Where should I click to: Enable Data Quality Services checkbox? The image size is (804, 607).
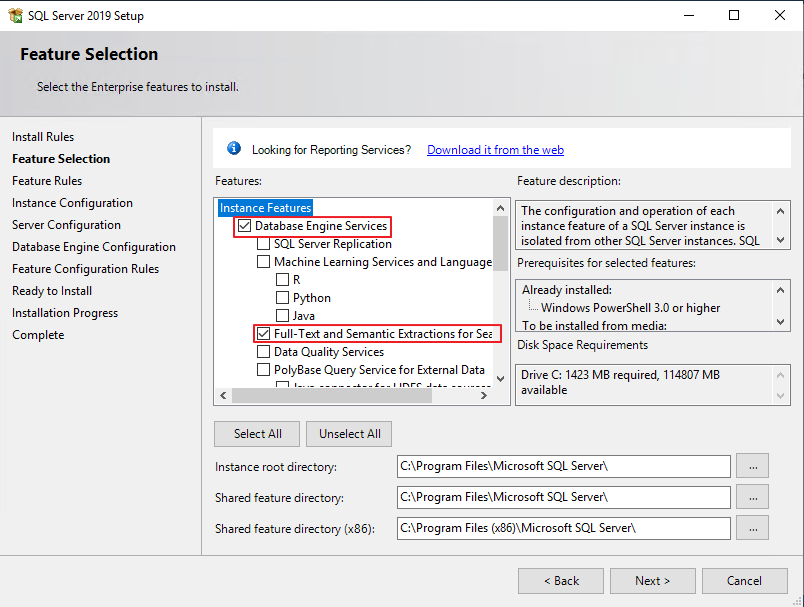(264, 352)
